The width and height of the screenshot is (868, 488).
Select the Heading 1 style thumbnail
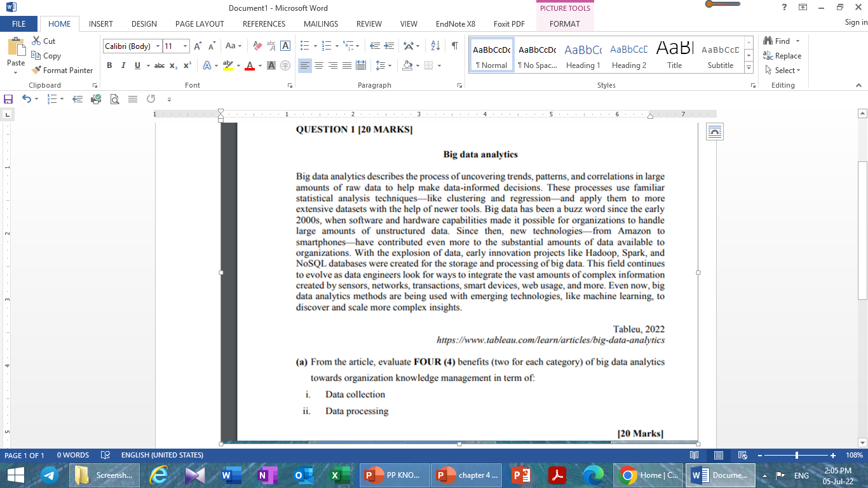point(583,54)
